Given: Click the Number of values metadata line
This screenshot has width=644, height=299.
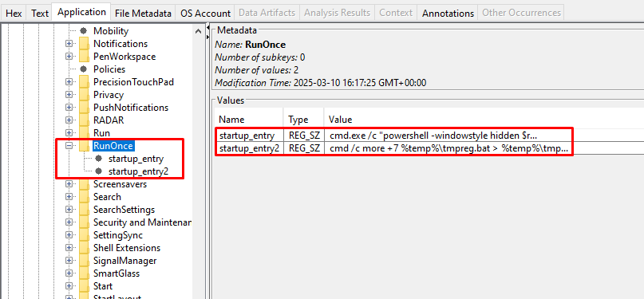Looking at the screenshot, I should coord(256,69).
